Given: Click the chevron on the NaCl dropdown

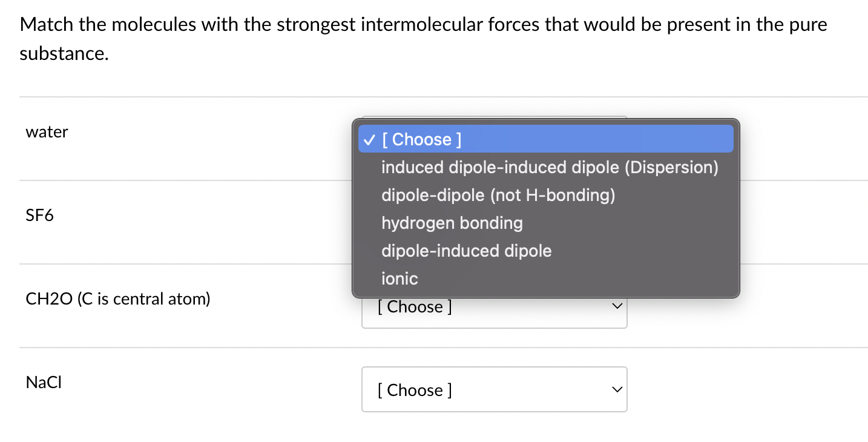Looking at the screenshot, I should tap(616, 389).
